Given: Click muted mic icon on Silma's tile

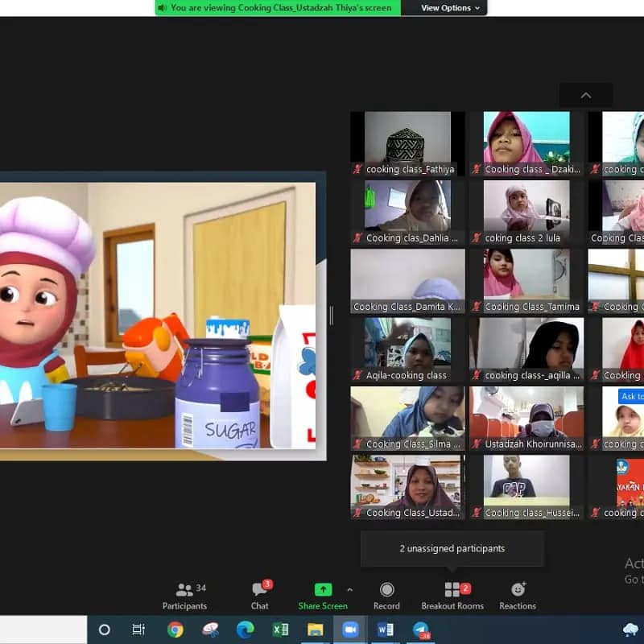Looking at the screenshot, I should tap(357, 444).
